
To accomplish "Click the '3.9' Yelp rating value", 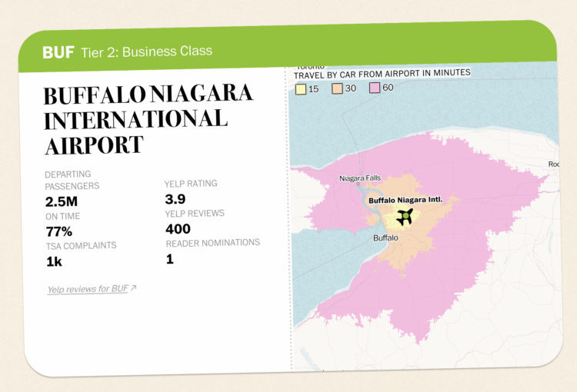I will [x=175, y=199].
